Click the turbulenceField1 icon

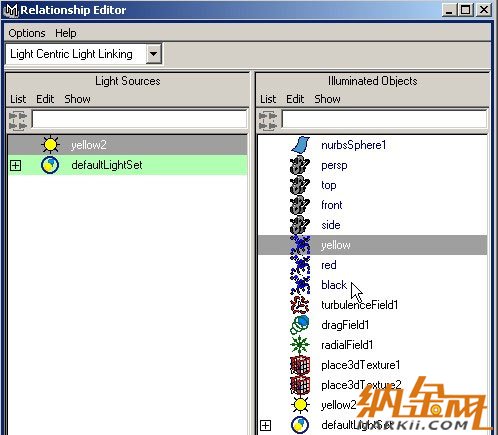(300, 305)
